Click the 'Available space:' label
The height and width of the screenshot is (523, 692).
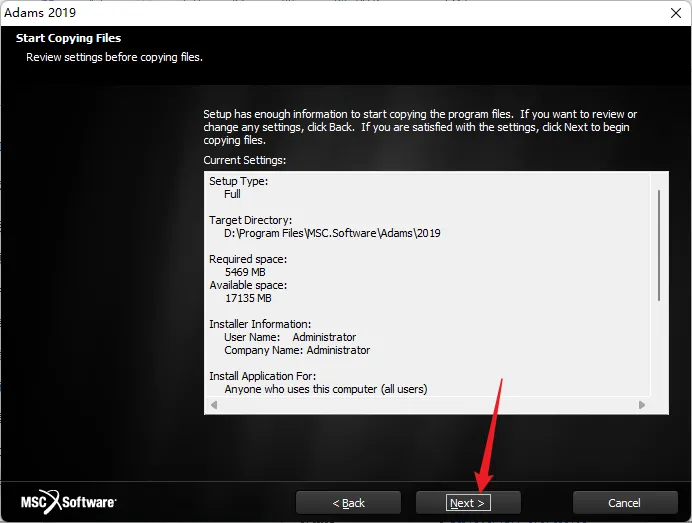(x=248, y=285)
